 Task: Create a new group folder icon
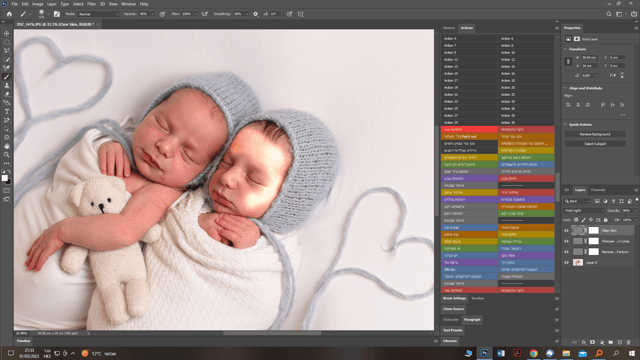tap(611, 342)
